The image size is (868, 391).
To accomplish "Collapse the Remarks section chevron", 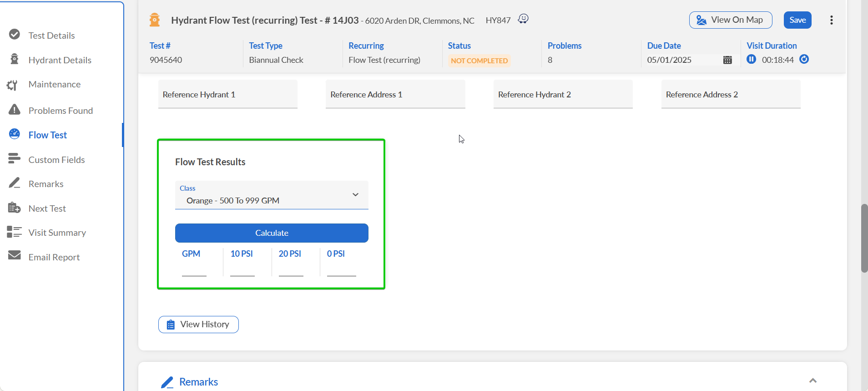I will [812, 381].
